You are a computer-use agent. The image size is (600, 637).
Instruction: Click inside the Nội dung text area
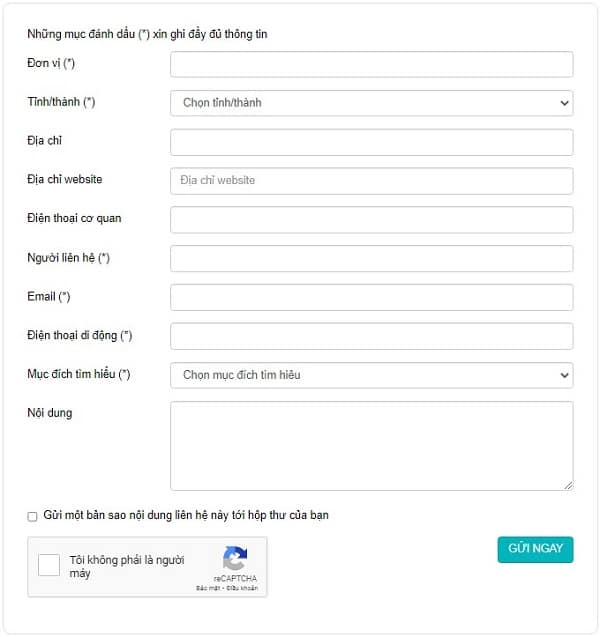pos(372,446)
